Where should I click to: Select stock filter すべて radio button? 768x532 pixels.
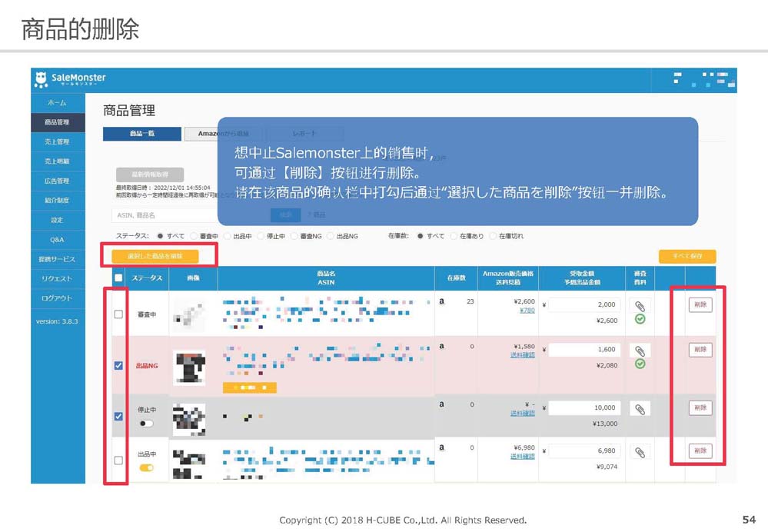(x=421, y=236)
